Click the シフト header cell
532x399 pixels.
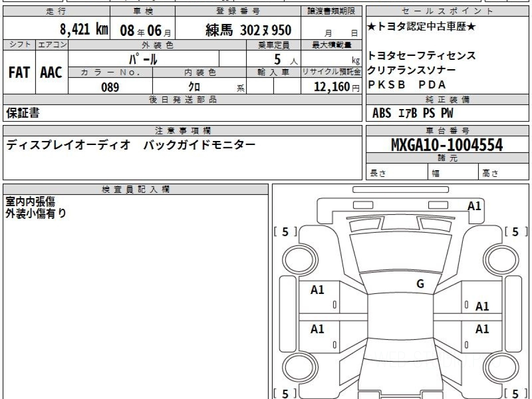click(x=19, y=45)
